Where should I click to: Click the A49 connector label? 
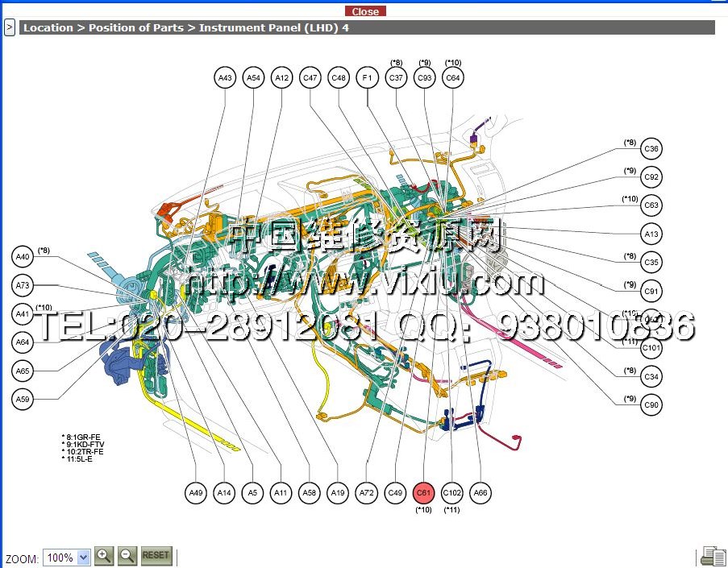click(196, 493)
